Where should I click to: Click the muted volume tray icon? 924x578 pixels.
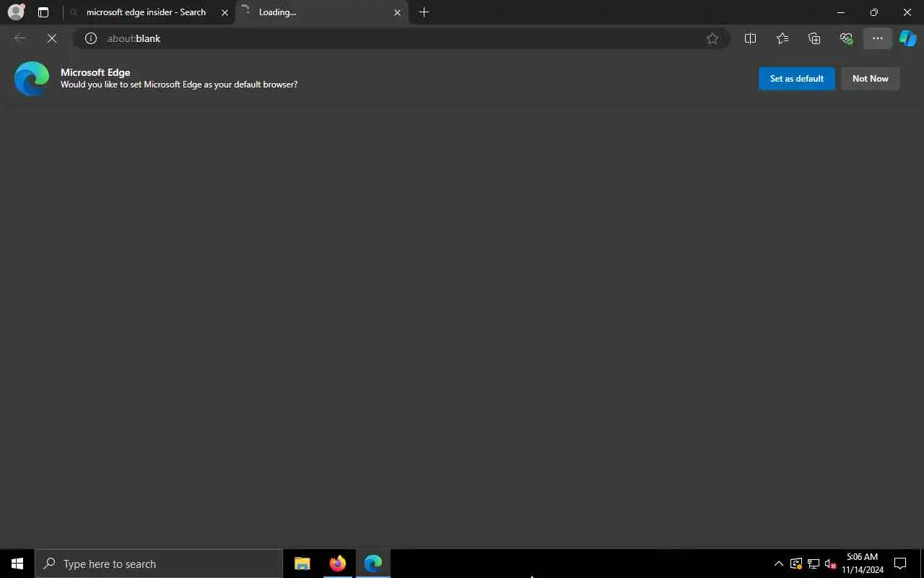(831, 564)
